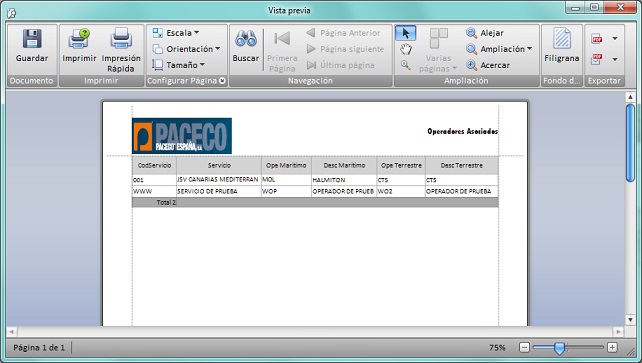Screen dimensions: 642x363
Task: Click the status bar zoom minus button
Action: coord(524,347)
